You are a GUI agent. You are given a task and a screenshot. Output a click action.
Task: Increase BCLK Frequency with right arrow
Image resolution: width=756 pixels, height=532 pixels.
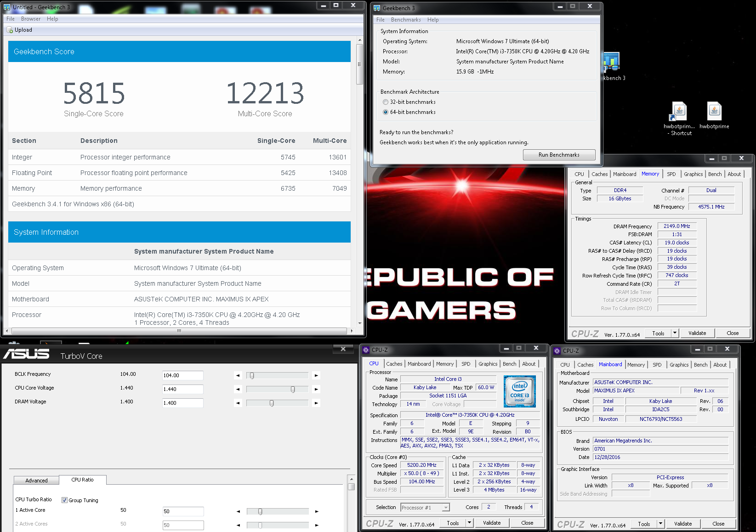pos(316,375)
